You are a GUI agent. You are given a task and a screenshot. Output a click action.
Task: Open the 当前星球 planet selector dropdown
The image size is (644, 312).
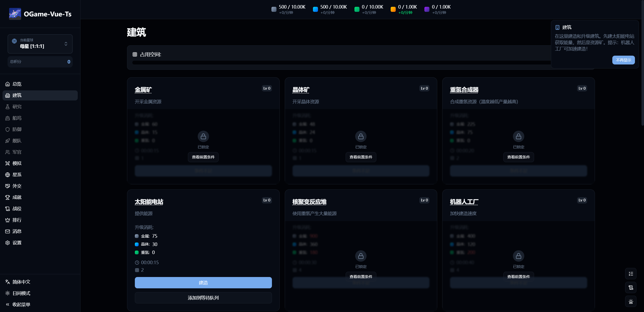tap(40, 44)
